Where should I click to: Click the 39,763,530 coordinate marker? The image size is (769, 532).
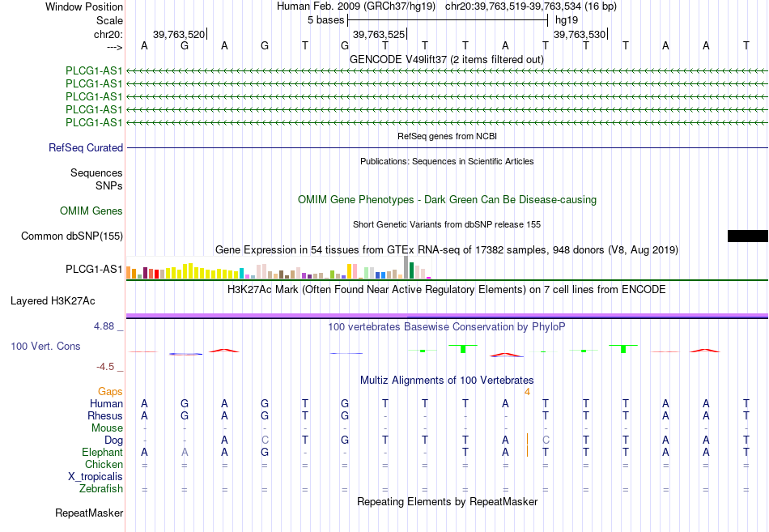[580, 34]
